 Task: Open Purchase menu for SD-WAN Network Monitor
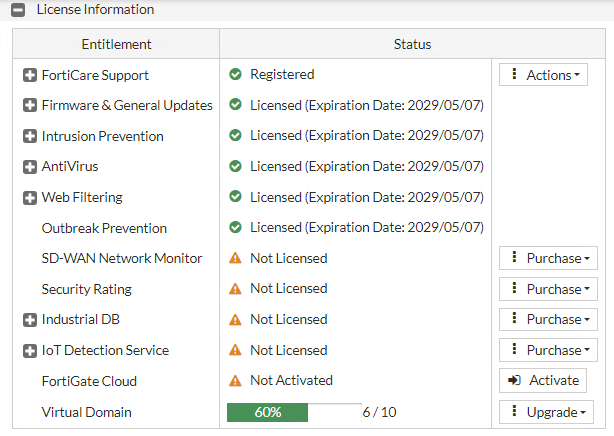click(x=548, y=259)
